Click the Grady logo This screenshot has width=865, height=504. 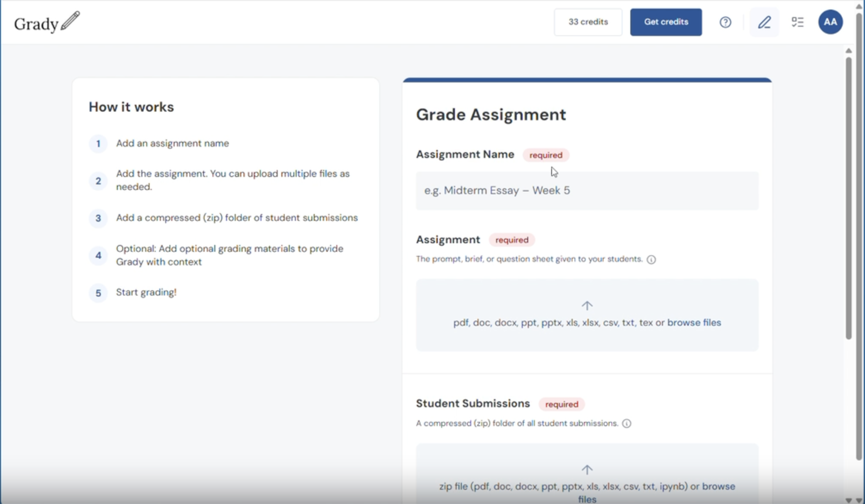click(x=47, y=22)
